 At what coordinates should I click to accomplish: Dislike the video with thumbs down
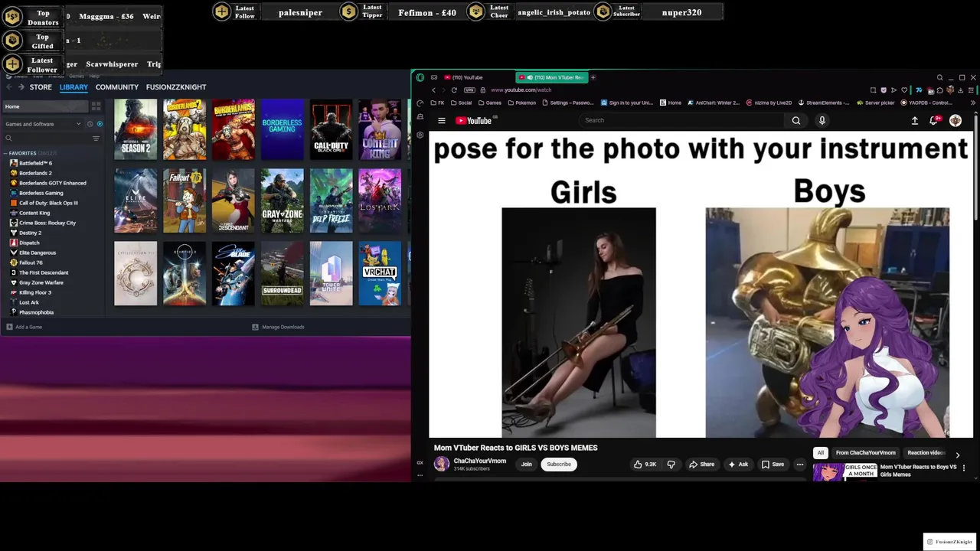(x=671, y=464)
